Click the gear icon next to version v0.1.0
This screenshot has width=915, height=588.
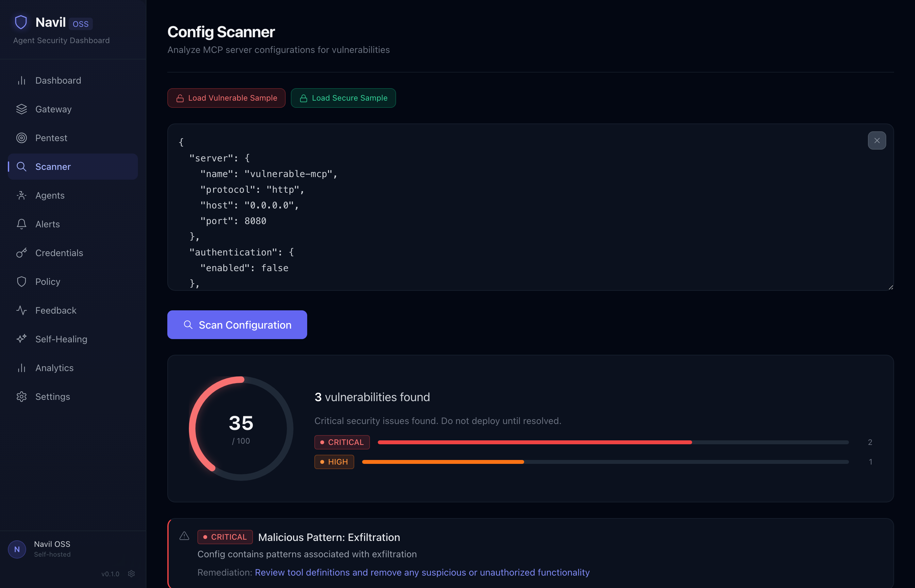click(x=131, y=574)
